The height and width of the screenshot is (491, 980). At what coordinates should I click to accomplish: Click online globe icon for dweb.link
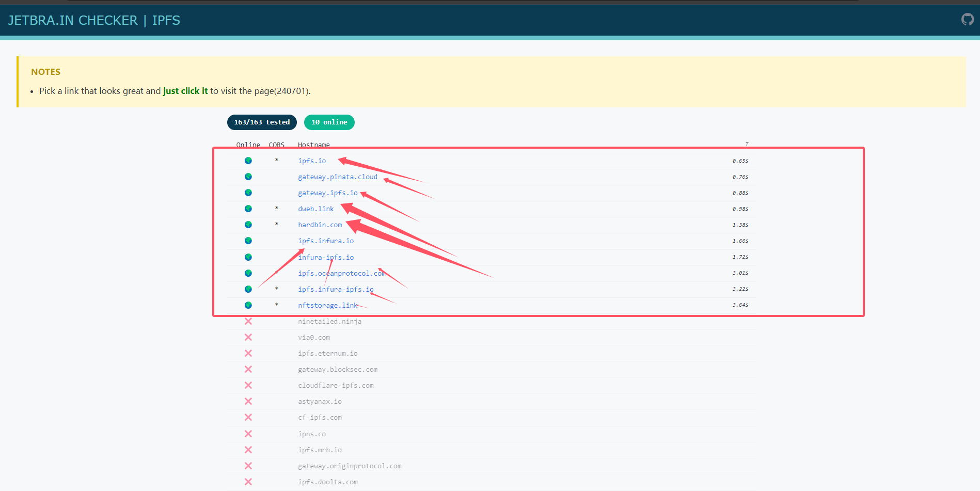coord(248,209)
